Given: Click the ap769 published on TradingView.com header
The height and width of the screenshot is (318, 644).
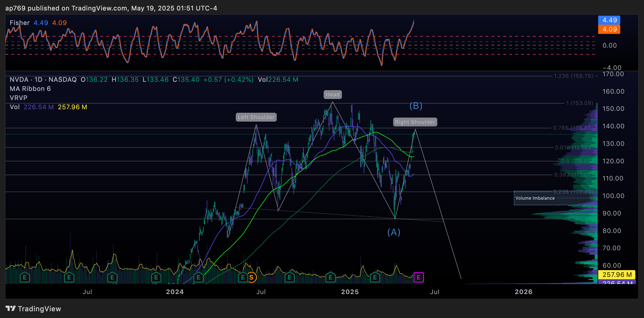Looking at the screenshot, I should pyautogui.click(x=111, y=8).
